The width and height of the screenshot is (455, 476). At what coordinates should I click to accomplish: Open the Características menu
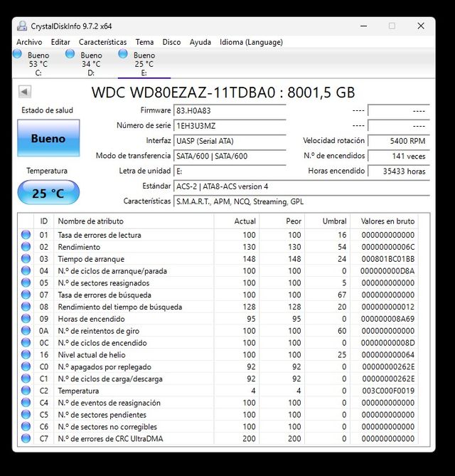102,42
